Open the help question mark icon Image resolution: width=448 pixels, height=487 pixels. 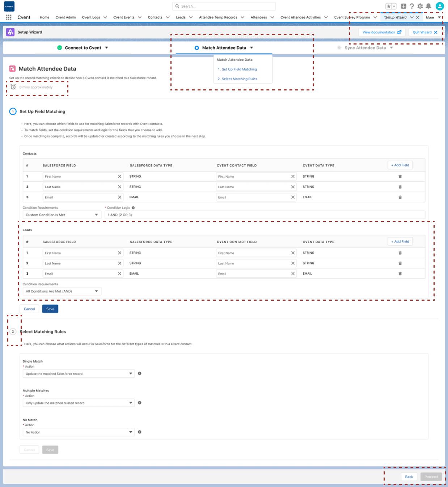point(412,6)
